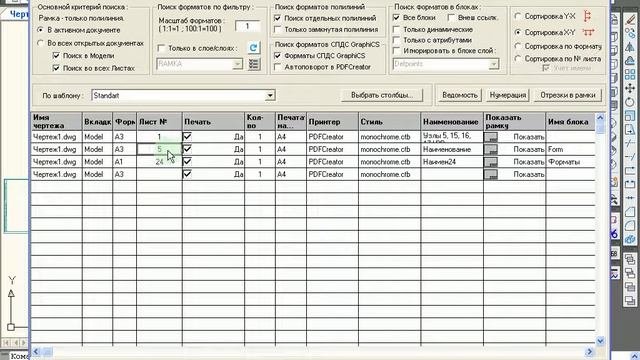640x360 pixels.
Task: Toggle 'Поиск во всех Листах' checkbox
Action: coord(56,68)
